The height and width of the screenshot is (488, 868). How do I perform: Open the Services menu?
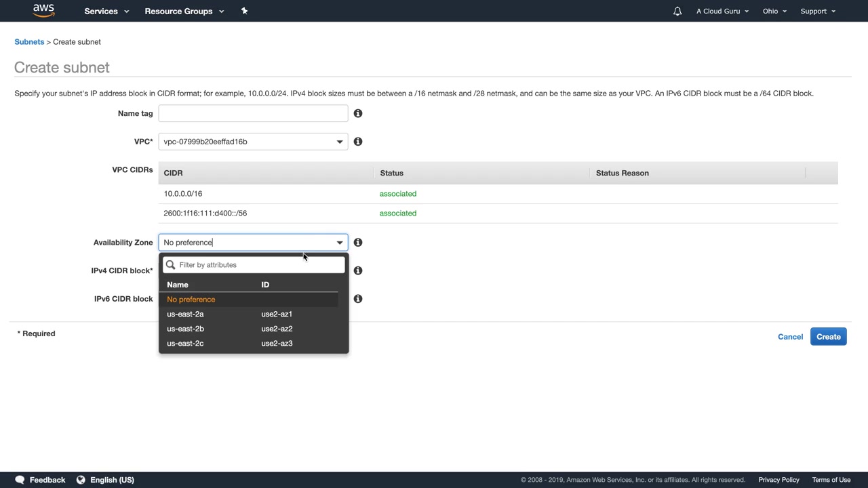[106, 12]
